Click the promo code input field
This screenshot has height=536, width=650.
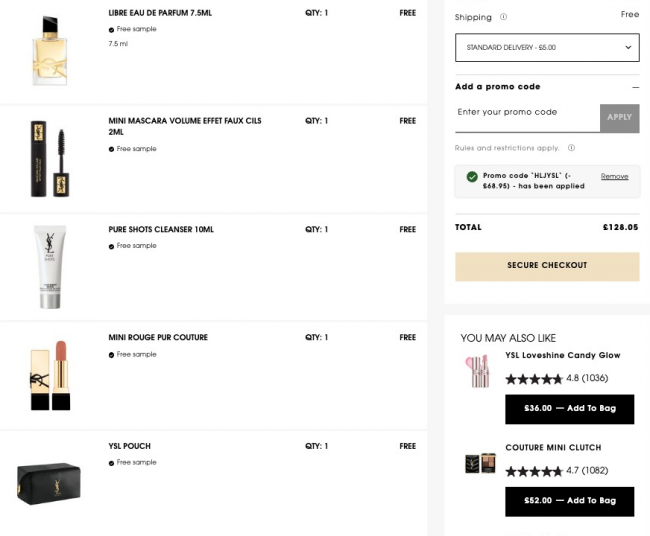pyautogui.click(x=526, y=113)
